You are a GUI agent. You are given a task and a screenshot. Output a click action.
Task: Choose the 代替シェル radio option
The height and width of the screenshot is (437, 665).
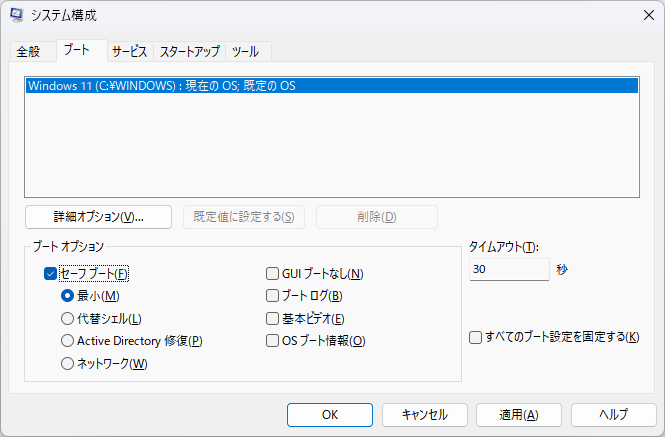click(x=68, y=319)
